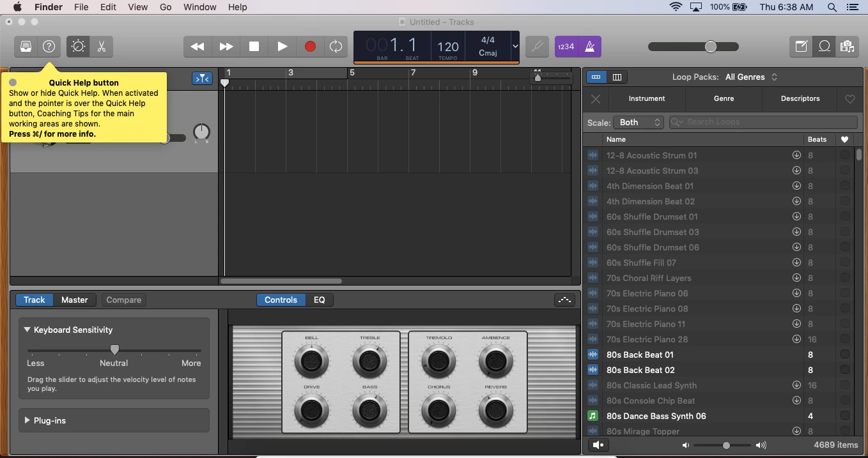Screen dimensions: 868x458
Task: Switch to the Master tab
Action: pos(75,300)
